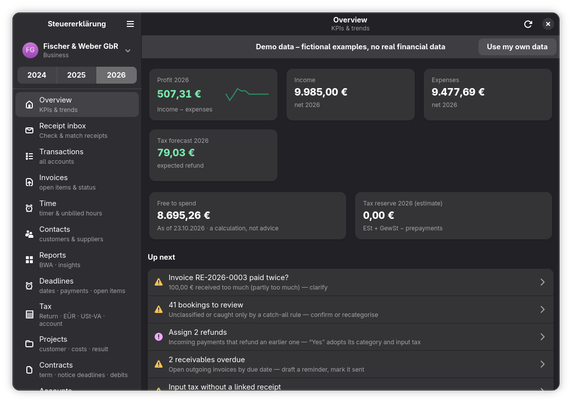Click the Tax reserve 2026 estimate card
This screenshot has width=572, height=403.
[x=453, y=216]
